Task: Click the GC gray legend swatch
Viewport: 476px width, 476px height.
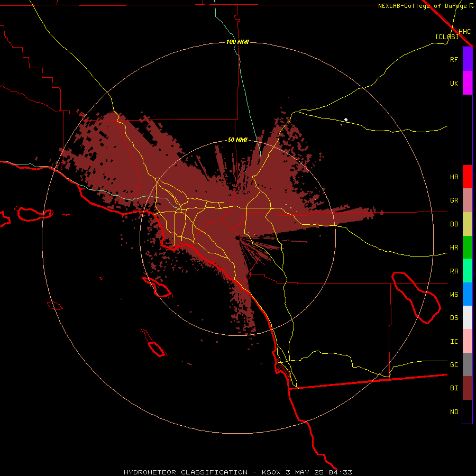Action: (467, 364)
